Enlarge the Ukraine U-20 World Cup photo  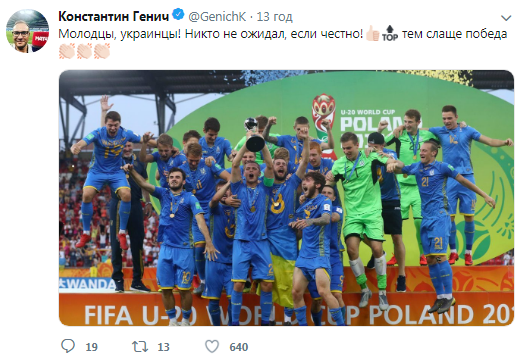286,198
